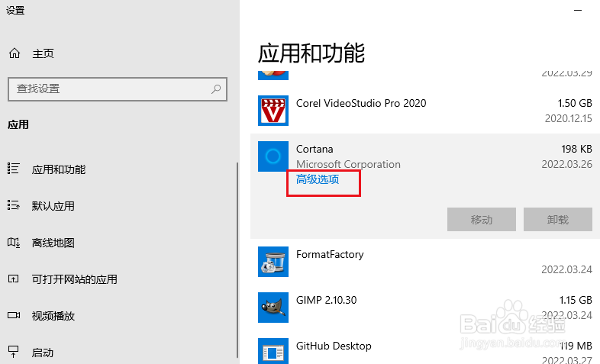Click the GitHub Desktop app icon
The image size is (600, 364).
(x=273, y=351)
